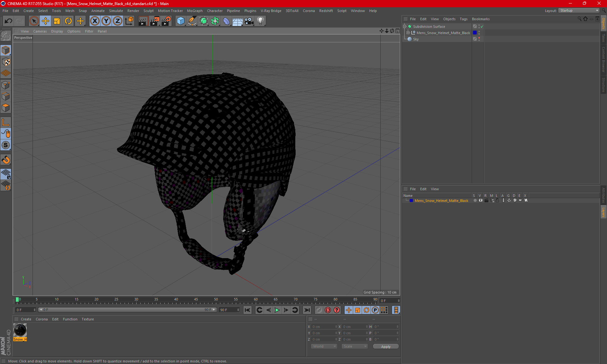
Task: Collapse the Subdivision Surface tree node
Action: pos(404,27)
